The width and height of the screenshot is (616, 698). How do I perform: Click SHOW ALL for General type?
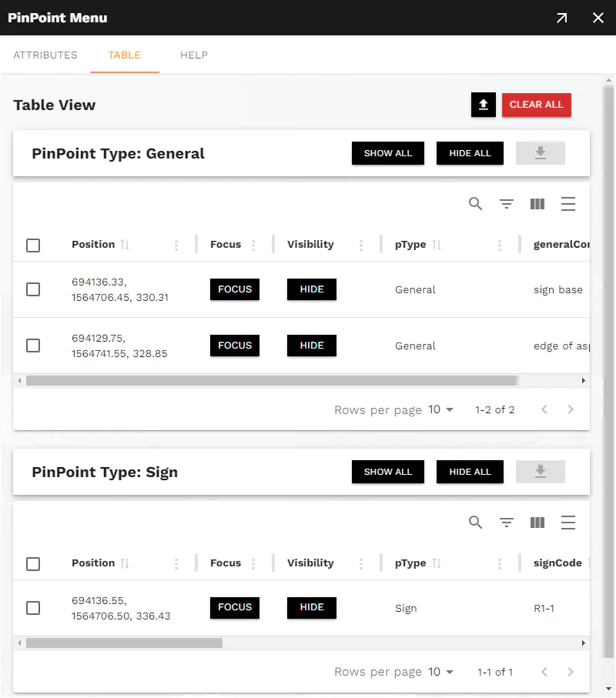[388, 153]
